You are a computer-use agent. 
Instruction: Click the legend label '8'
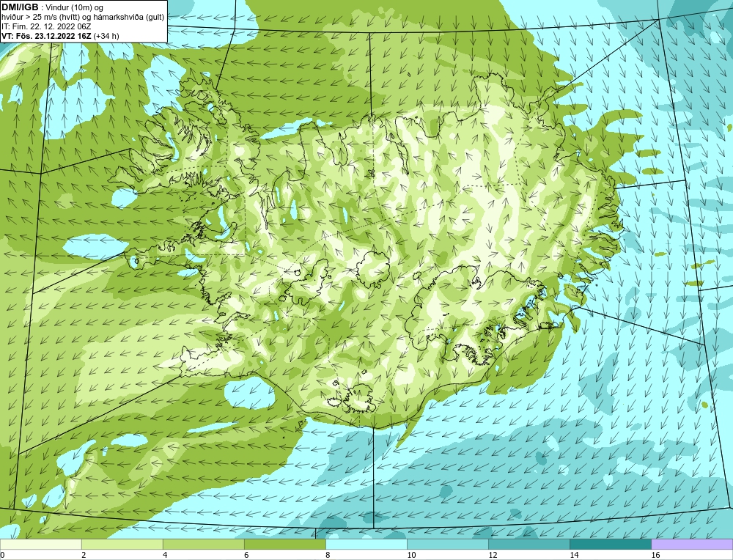[x=328, y=555]
